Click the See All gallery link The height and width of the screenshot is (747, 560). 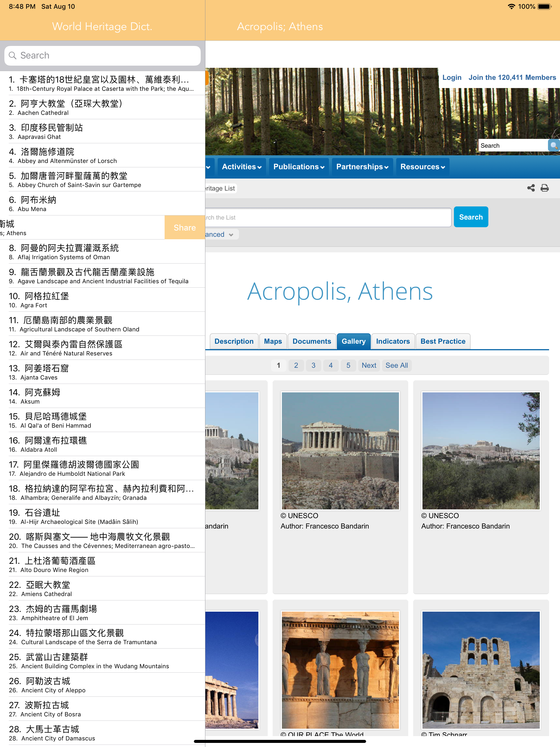(397, 365)
